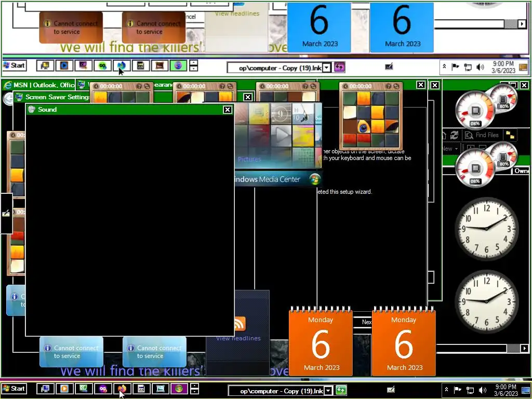Close the Sound window
This screenshot has width=532, height=399.
coord(228,109)
